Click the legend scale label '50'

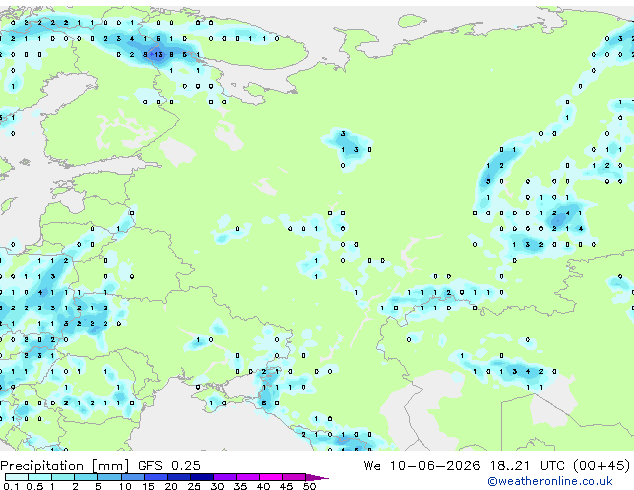coord(309,486)
